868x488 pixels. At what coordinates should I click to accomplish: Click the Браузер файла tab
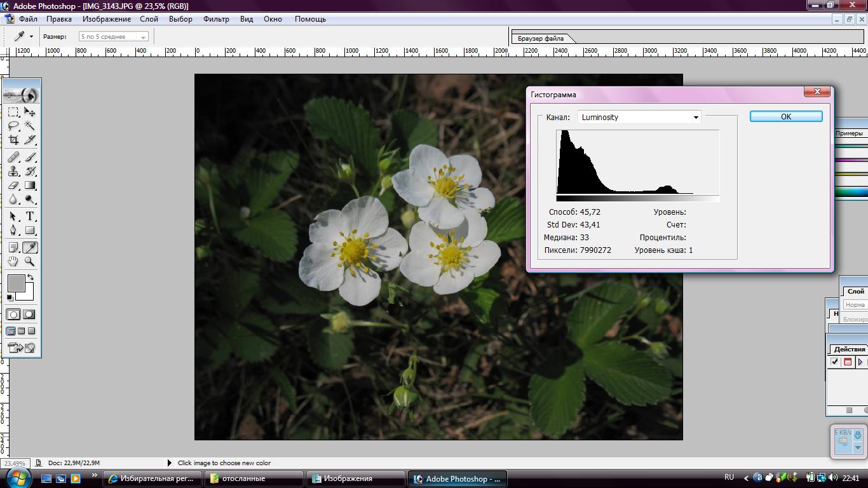tap(541, 38)
